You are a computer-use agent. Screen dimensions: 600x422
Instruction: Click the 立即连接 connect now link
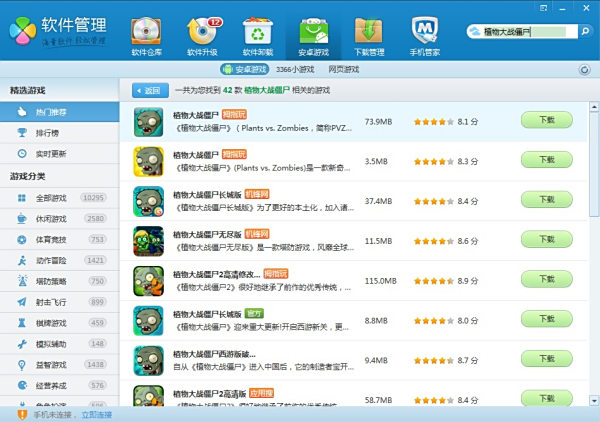click(97, 415)
